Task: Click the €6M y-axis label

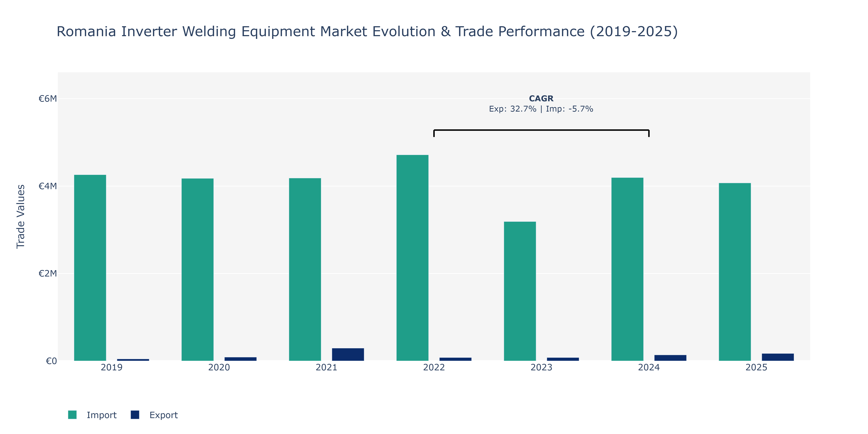Action: pyautogui.click(x=48, y=99)
